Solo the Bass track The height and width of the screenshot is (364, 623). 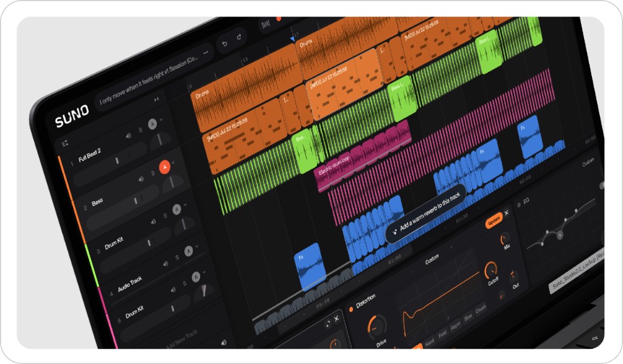click(153, 173)
